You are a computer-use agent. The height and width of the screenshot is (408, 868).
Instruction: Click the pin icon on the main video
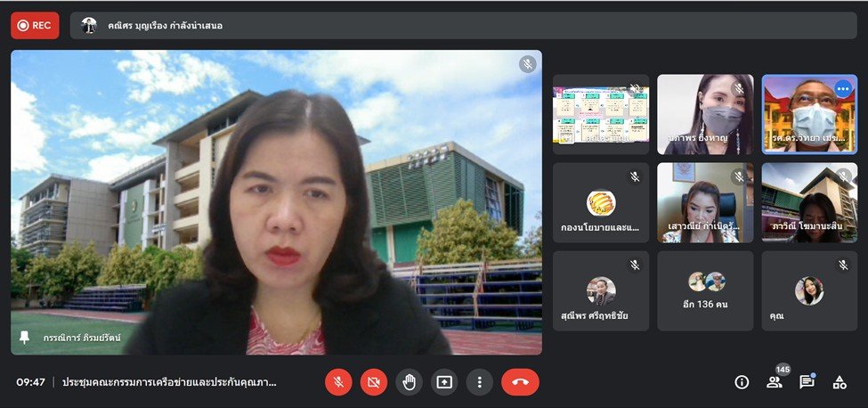pyautogui.click(x=25, y=337)
